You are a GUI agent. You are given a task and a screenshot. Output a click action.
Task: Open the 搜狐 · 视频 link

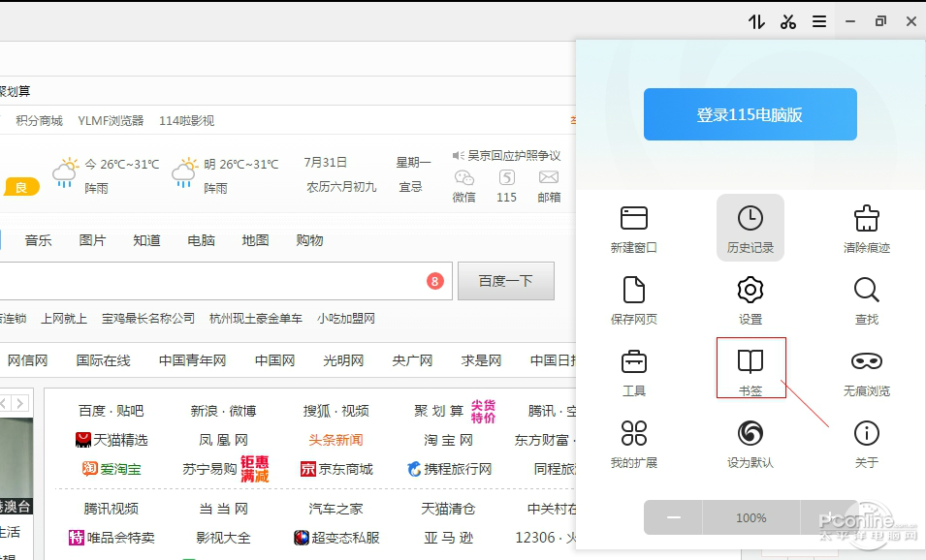(x=336, y=411)
